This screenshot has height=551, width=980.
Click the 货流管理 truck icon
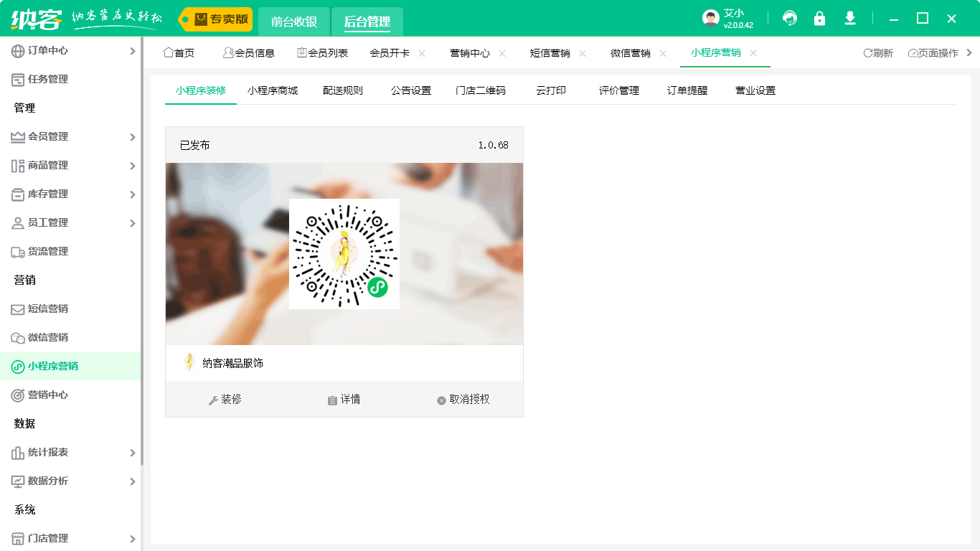point(18,252)
